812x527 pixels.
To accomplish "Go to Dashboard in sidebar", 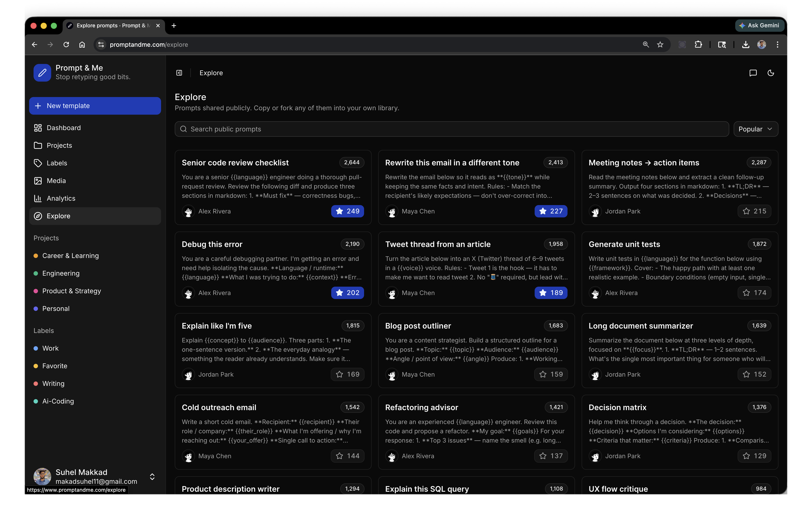I will click(x=64, y=128).
